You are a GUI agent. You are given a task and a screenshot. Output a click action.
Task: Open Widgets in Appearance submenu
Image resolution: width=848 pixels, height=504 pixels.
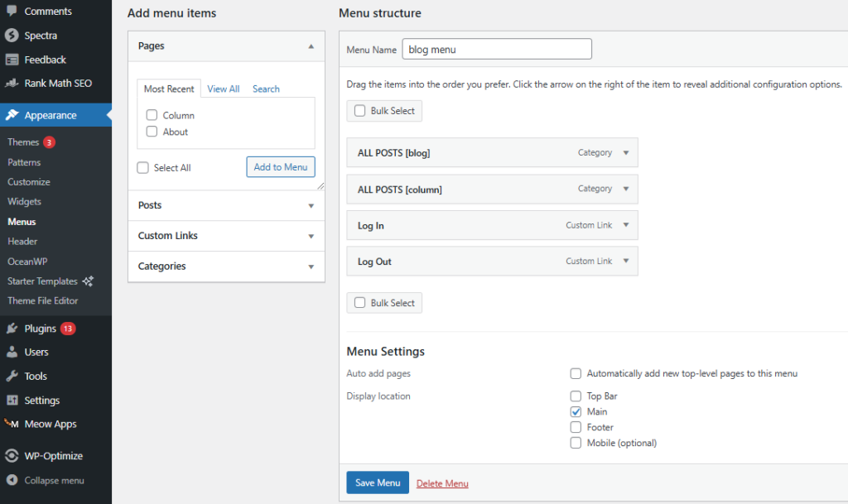pyautogui.click(x=24, y=202)
